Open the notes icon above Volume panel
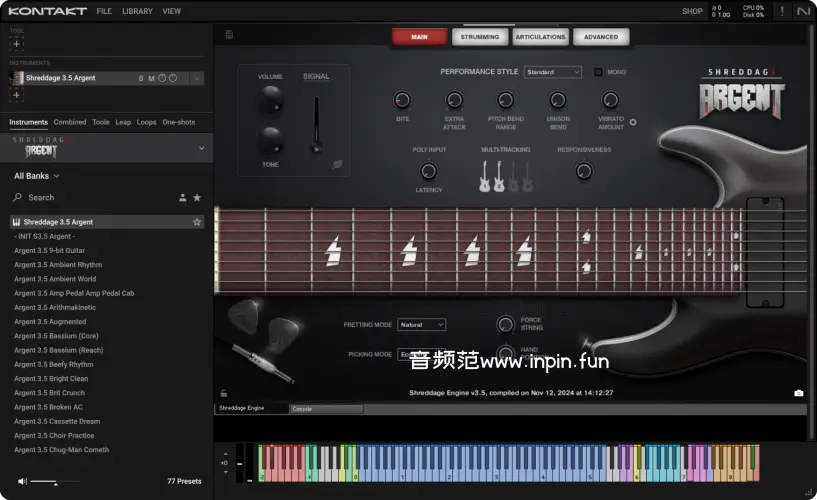817x500 pixels. pyautogui.click(x=229, y=35)
